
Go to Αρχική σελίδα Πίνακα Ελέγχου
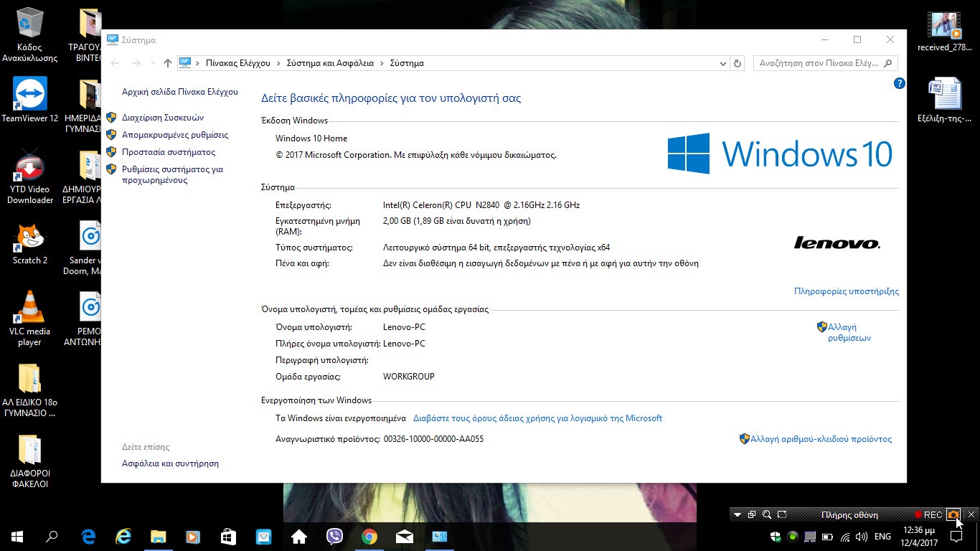coord(179,92)
